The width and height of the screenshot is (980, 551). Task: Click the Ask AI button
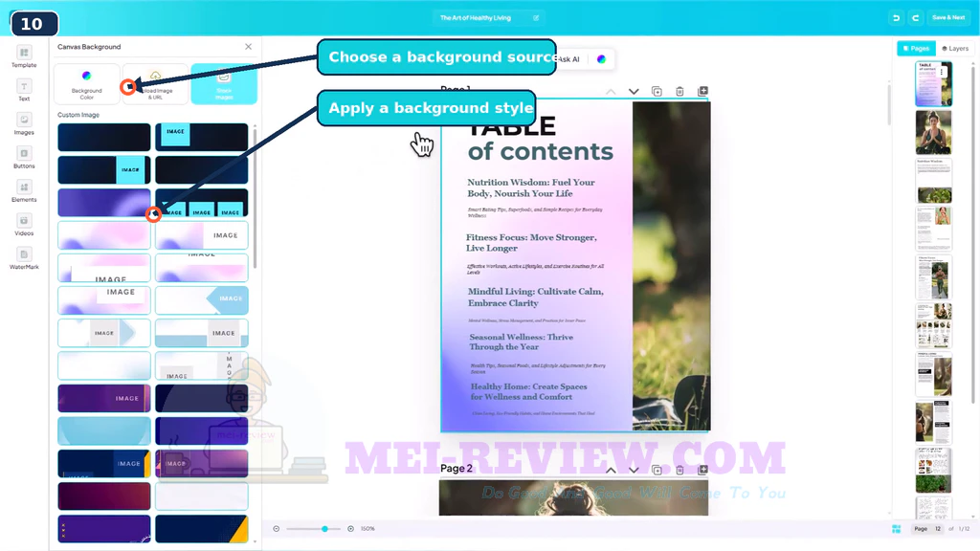(568, 59)
